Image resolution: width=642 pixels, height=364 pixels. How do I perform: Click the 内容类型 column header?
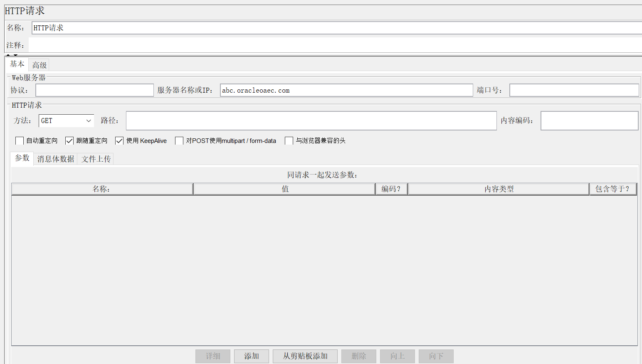499,189
